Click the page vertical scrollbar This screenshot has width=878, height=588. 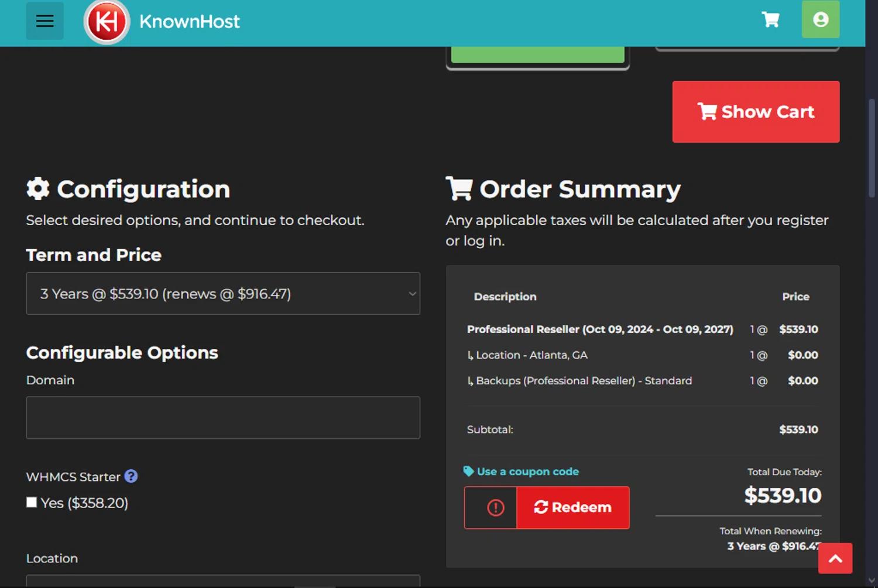pos(872,147)
